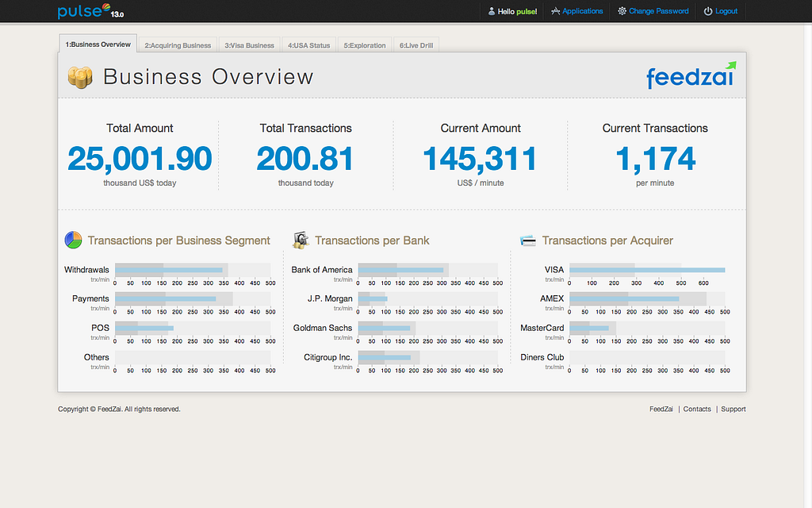Click the gear icon beside Change Password
The height and width of the screenshot is (508, 812).
point(622,11)
